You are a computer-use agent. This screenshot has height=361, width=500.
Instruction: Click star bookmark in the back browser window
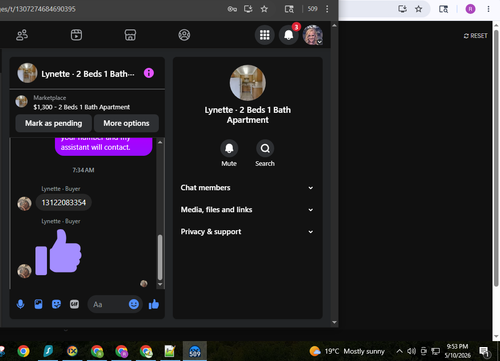418,9
